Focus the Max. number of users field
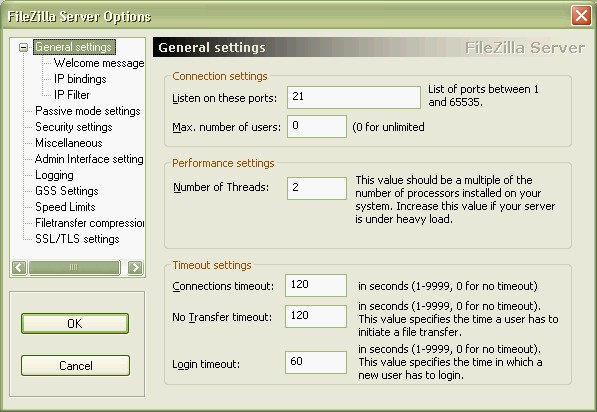The height and width of the screenshot is (412, 597). [317, 126]
